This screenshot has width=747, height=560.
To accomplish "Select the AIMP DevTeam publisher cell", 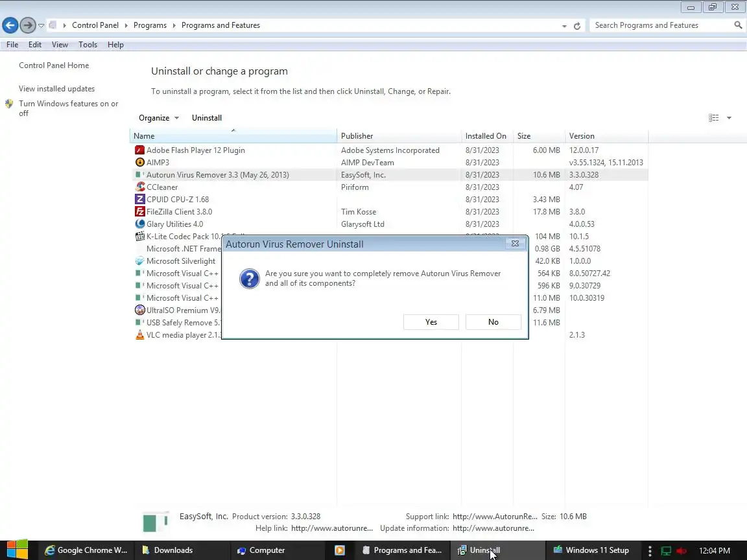I will click(x=367, y=163).
